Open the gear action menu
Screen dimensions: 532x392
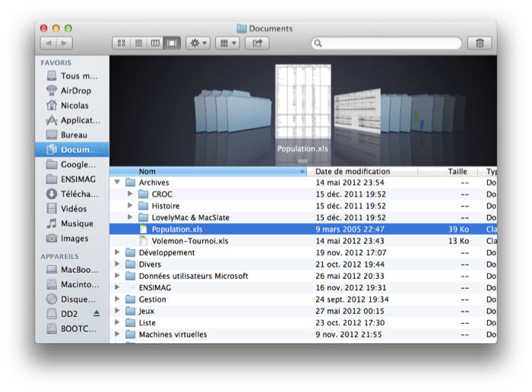pyautogui.click(x=198, y=43)
